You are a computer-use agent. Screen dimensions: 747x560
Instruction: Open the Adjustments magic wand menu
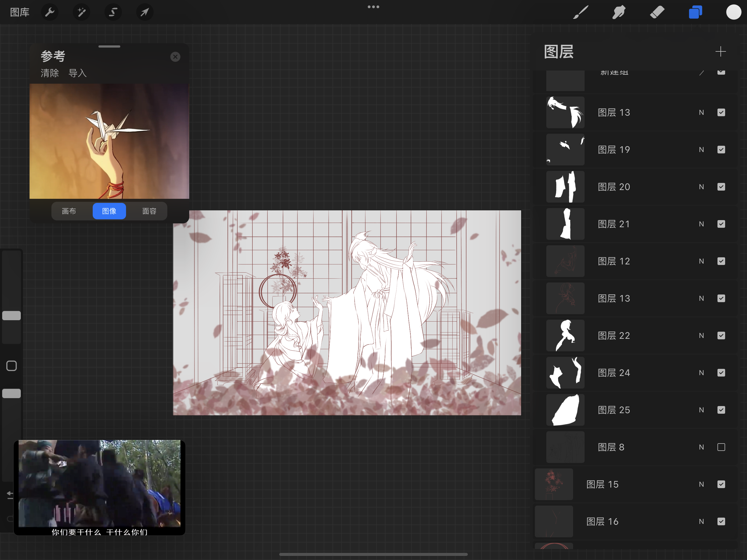(x=81, y=13)
